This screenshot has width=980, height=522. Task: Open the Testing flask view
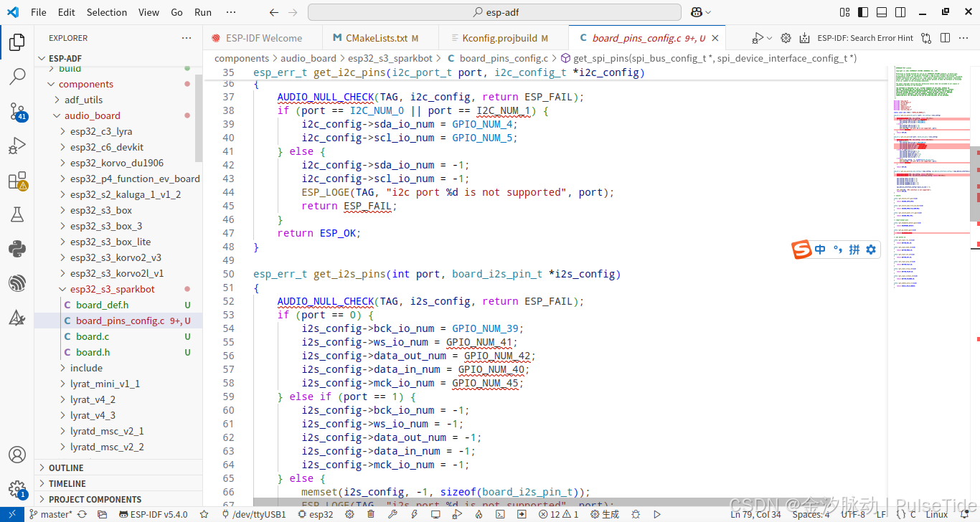tap(17, 214)
